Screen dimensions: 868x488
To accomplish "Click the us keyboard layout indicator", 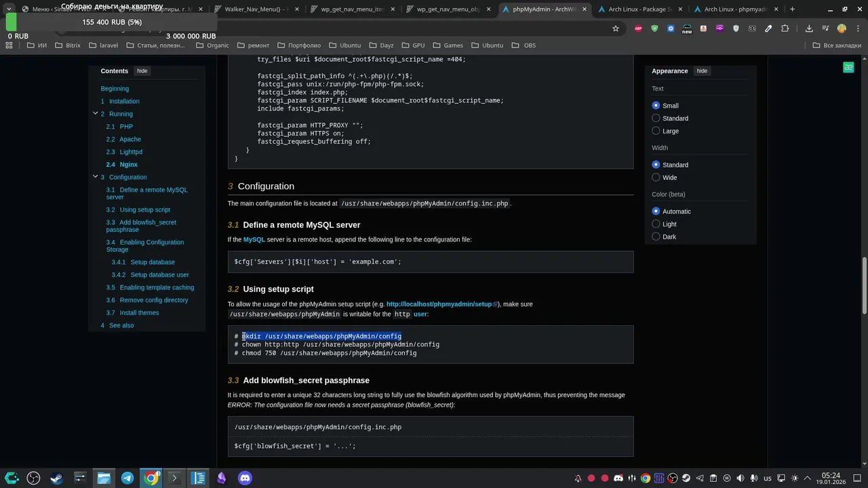I will pyautogui.click(x=768, y=479).
